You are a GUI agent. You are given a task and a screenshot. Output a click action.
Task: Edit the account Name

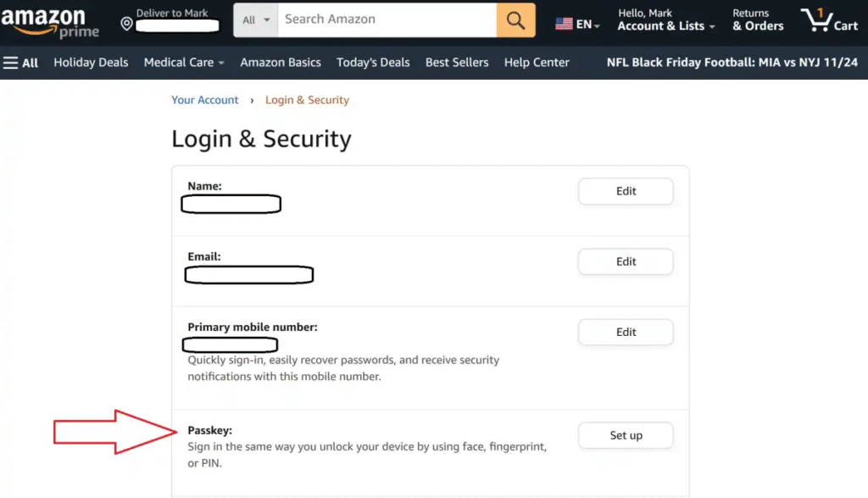626,192
